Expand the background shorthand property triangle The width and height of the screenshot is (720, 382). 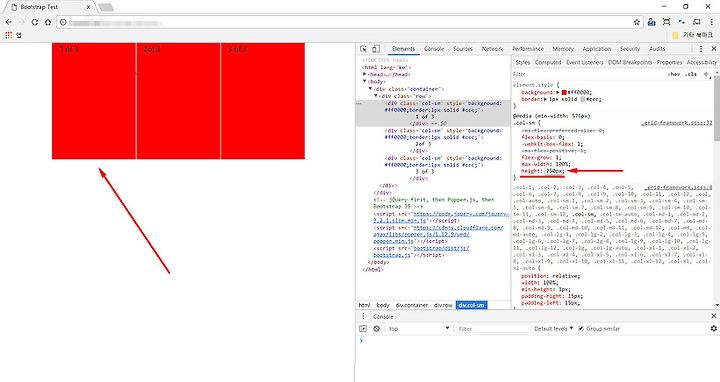tap(558, 92)
